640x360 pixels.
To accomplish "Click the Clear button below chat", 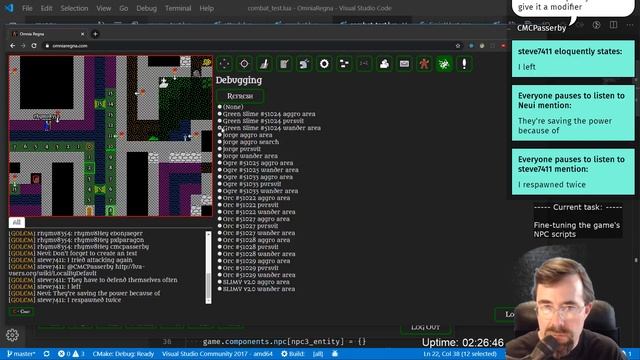I will [22, 311].
